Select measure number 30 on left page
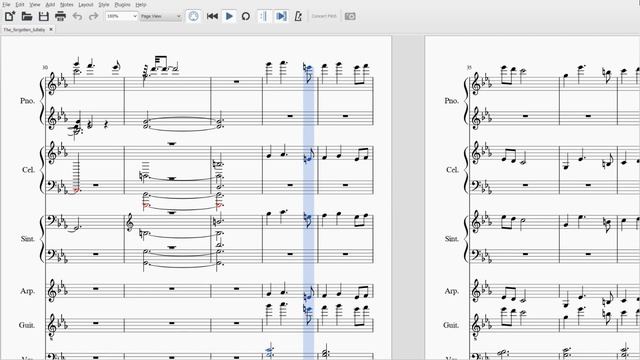Viewport: 640px width, 360px height. pyautogui.click(x=45, y=67)
